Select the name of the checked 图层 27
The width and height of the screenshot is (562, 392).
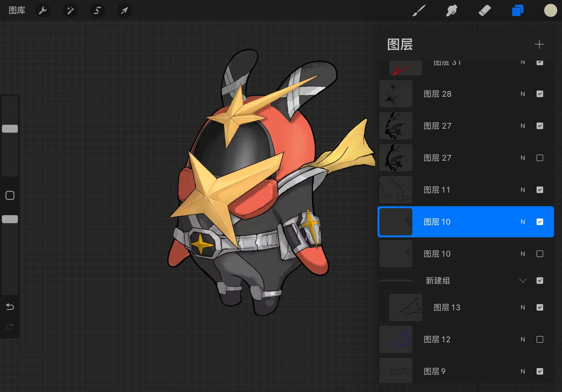coord(437,126)
